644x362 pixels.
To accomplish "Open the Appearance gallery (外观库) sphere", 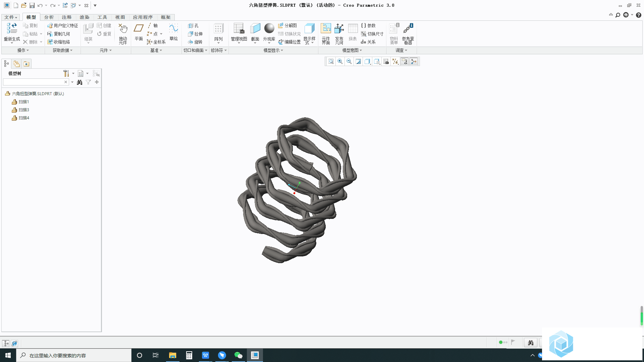I will (x=269, y=28).
